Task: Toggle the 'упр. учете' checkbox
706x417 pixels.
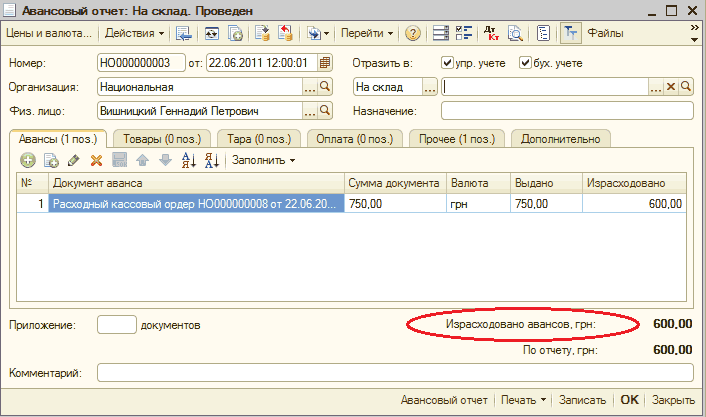Action: pos(448,63)
